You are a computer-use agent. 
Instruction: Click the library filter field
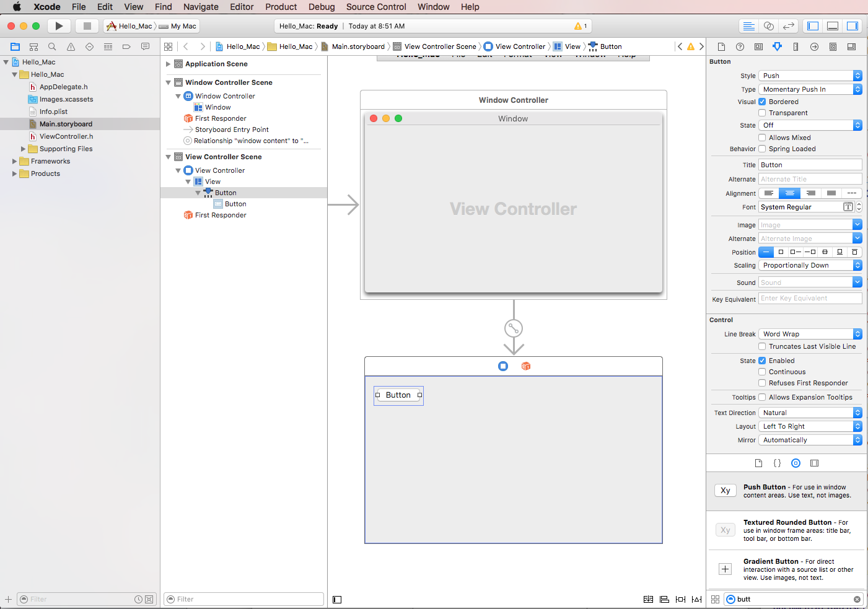click(793, 598)
